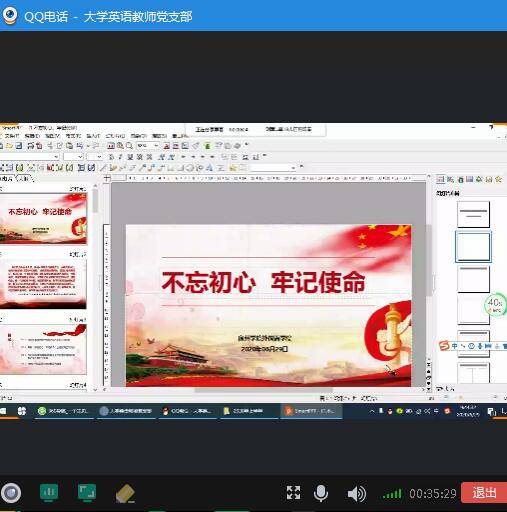Select the third slide thumbnail with red ribbon

pos(43,349)
